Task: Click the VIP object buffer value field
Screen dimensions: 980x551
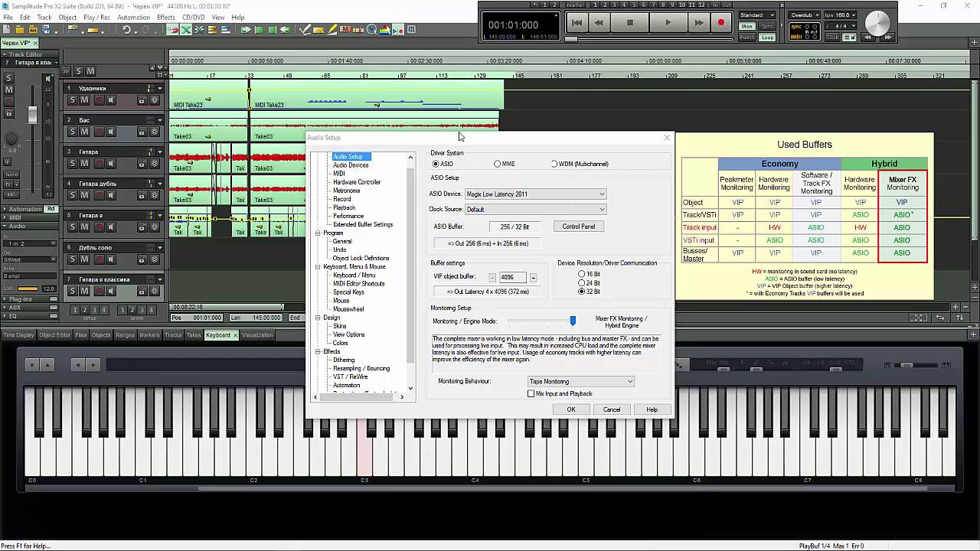Action: pyautogui.click(x=512, y=277)
